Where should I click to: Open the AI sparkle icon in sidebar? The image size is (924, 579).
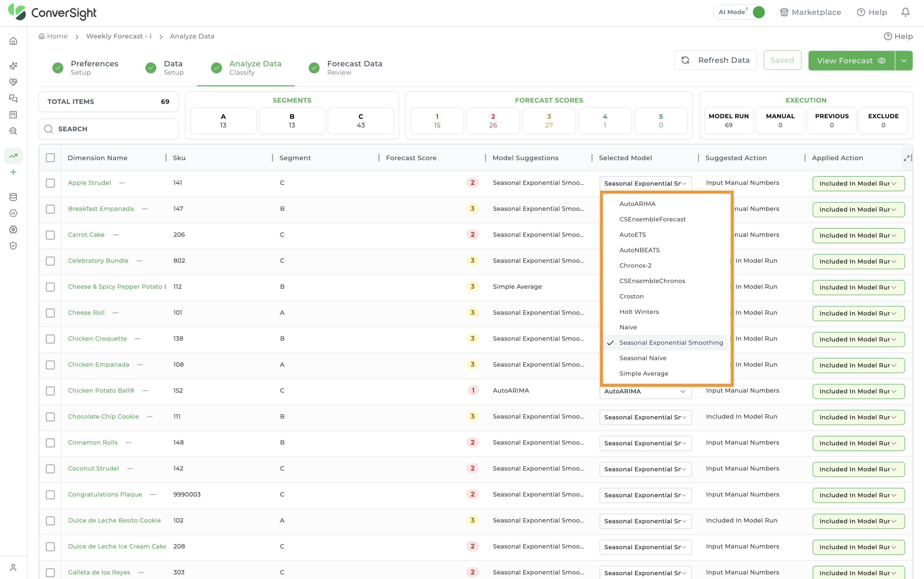[x=14, y=66]
